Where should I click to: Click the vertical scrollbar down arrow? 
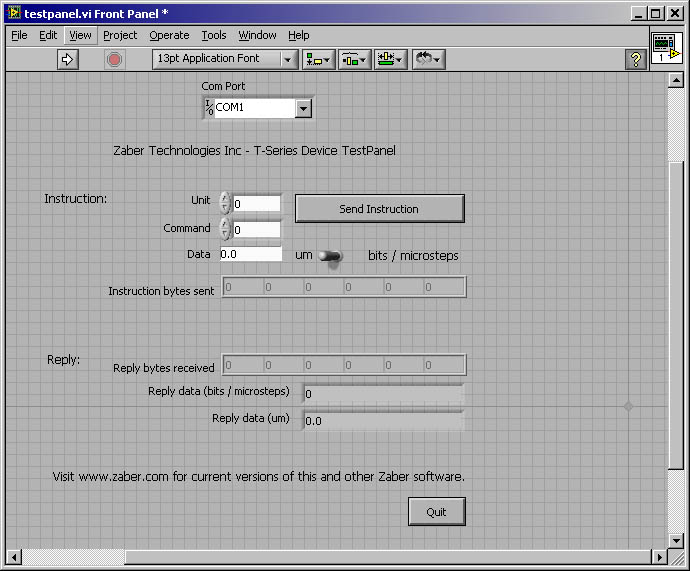pyautogui.click(x=675, y=540)
